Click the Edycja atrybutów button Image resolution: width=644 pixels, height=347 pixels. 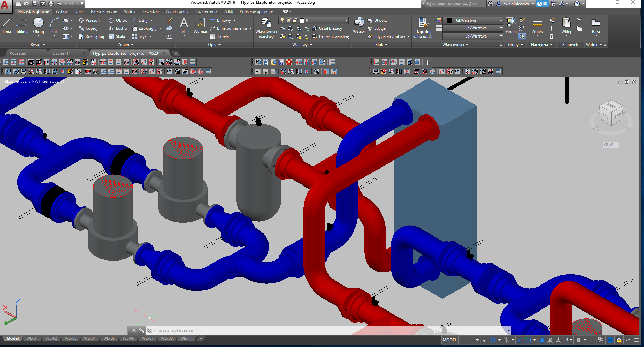tap(389, 36)
